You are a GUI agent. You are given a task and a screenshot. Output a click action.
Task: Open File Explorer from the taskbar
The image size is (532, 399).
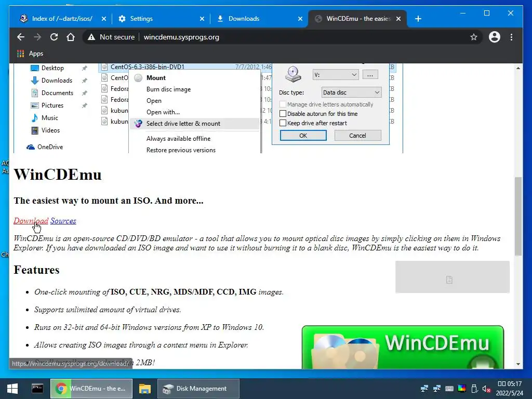(145, 389)
